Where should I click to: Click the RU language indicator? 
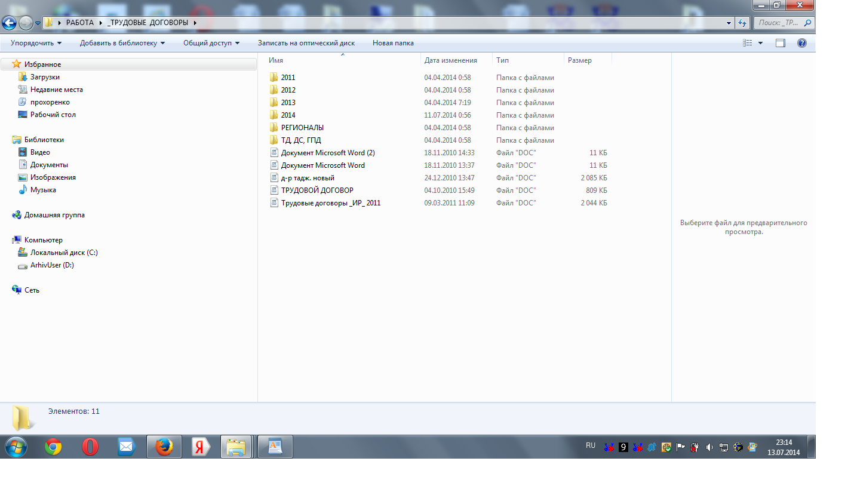click(x=591, y=445)
